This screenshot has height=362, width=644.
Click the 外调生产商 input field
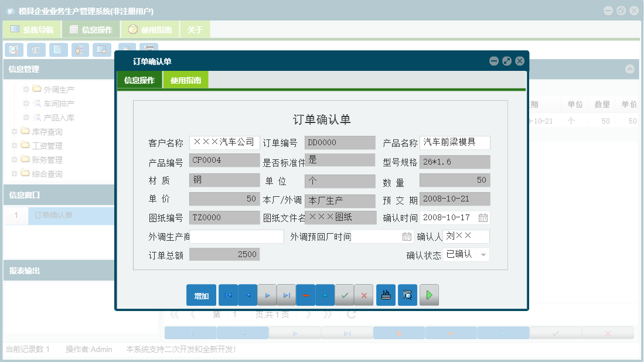tap(237, 235)
